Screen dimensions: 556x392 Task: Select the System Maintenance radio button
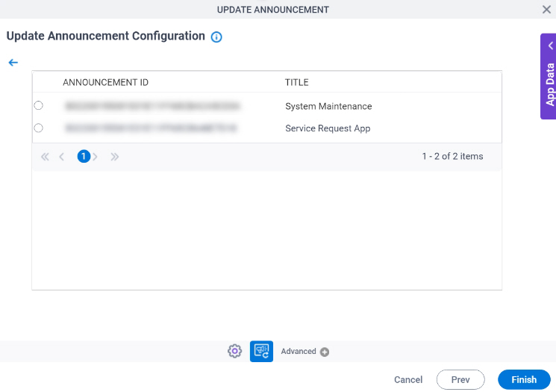pyautogui.click(x=38, y=105)
